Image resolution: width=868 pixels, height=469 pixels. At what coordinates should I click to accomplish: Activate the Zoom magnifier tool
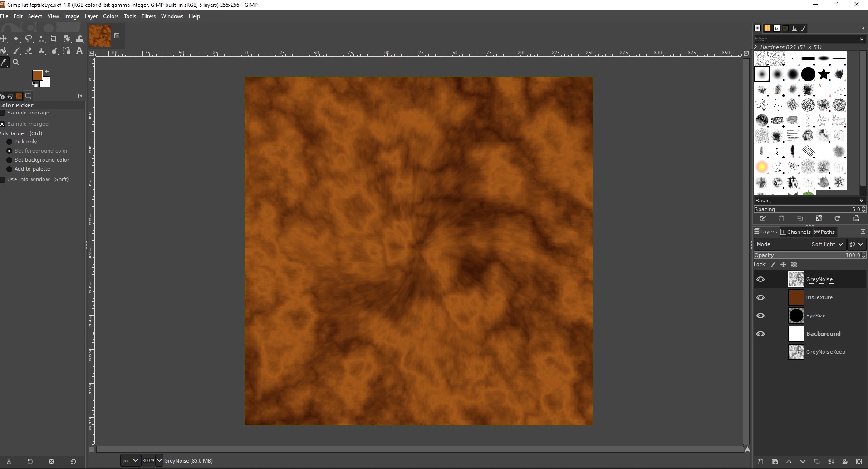click(16, 63)
